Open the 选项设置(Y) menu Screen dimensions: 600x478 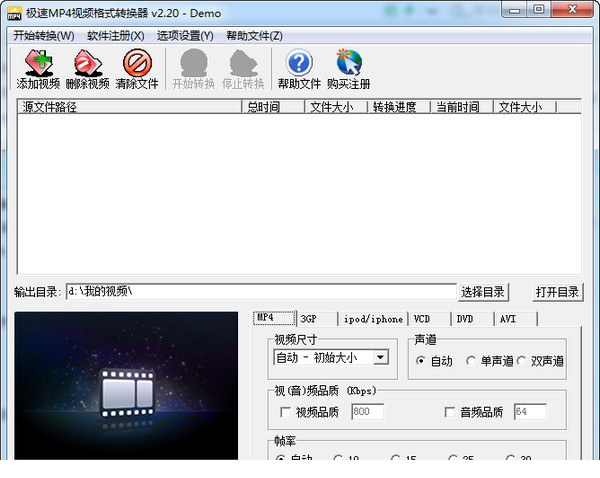pos(185,36)
